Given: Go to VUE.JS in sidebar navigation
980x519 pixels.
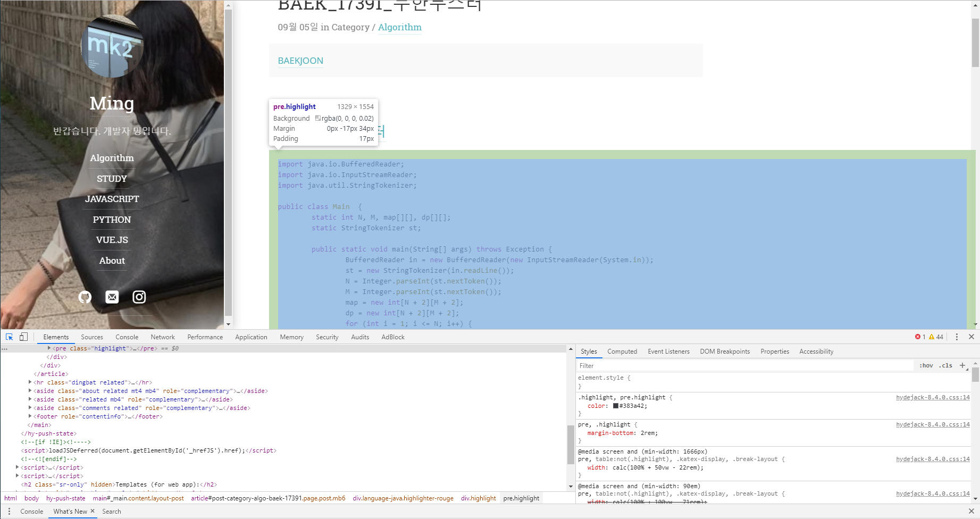Looking at the screenshot, I should click(112, 240).
